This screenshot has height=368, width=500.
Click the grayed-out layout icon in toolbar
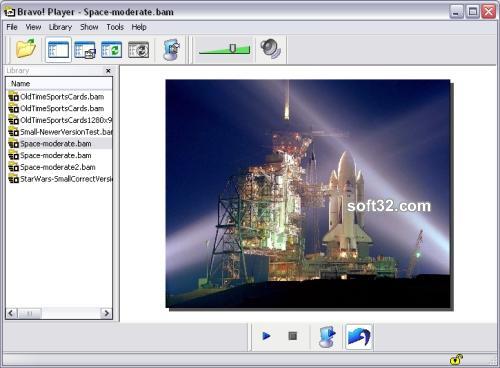coord(138,50)
